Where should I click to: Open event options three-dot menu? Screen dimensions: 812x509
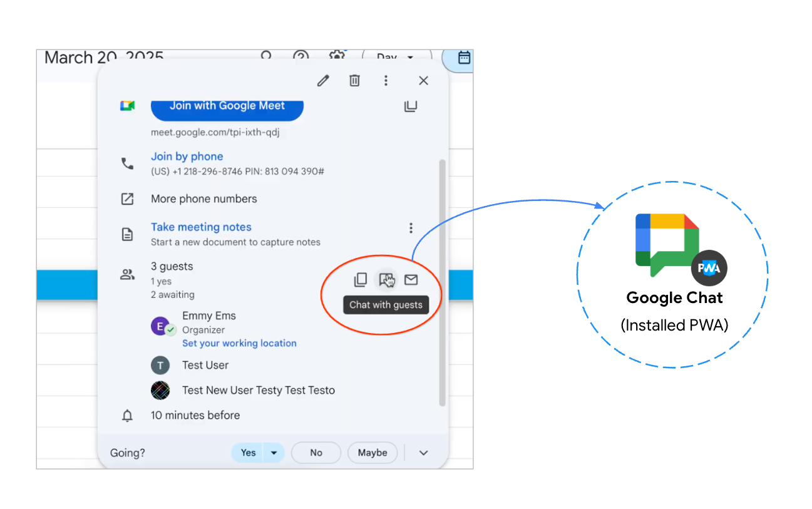coord(386,81)
